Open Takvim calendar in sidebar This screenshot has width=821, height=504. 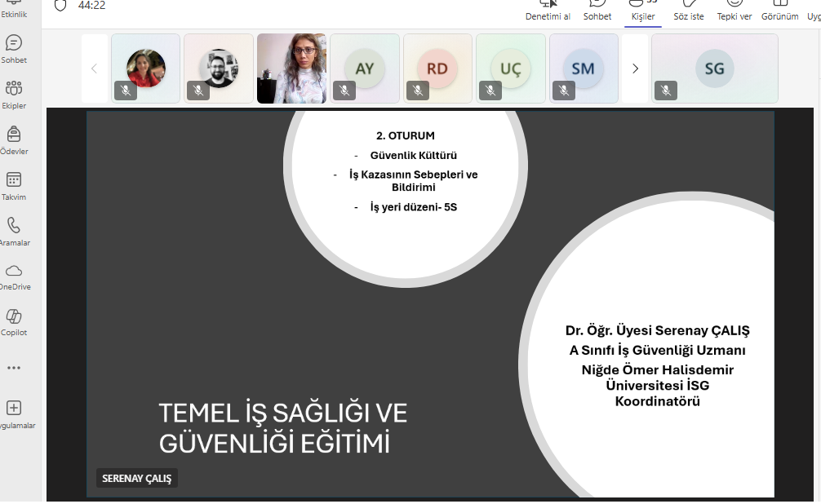coord(14,181)
